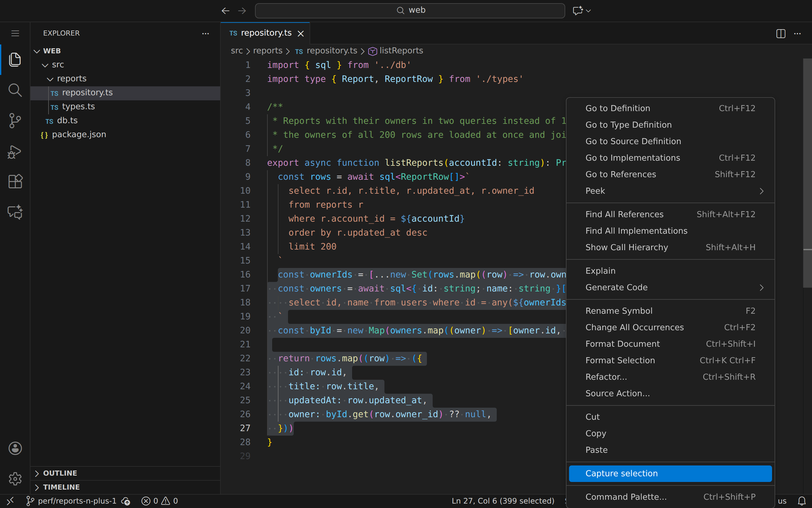Choose Command Palette... entry

pyautogui.click(x=670, y=497)
